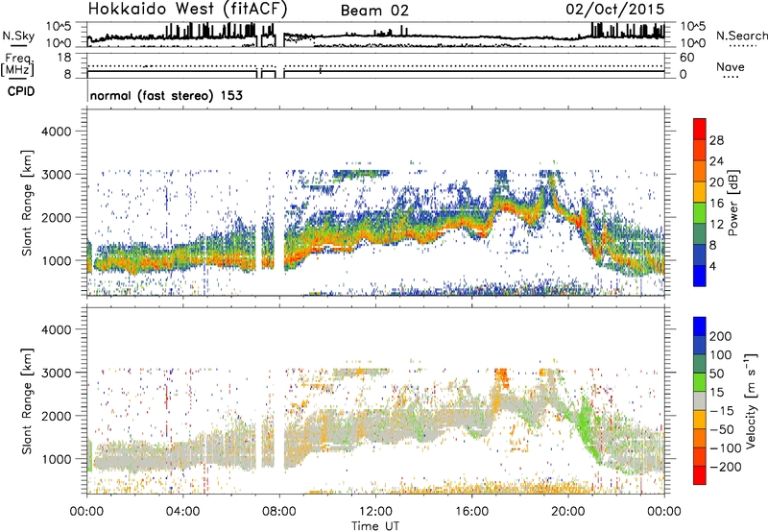Click the '28' value on Power colorbar
This screenshot has width=768, height=532.
(716, 140)
